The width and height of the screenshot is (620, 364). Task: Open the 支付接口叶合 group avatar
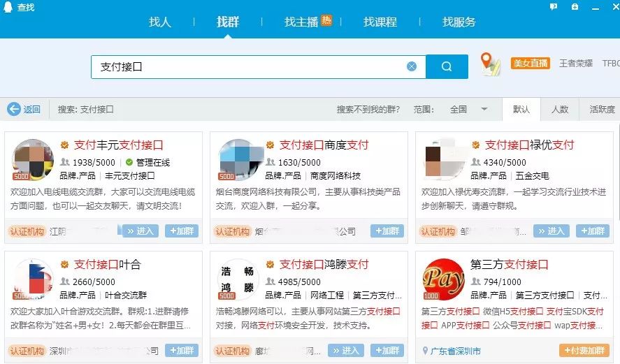pos(34,279)
